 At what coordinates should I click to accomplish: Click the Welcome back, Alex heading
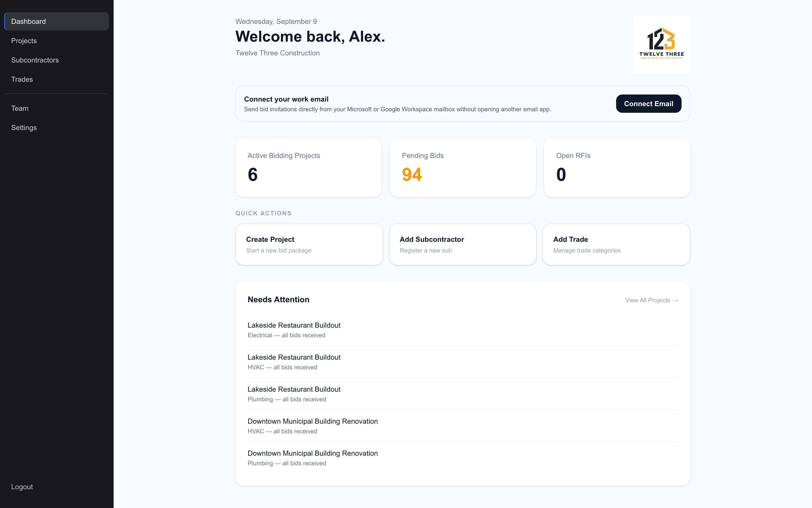pos(310,37)
